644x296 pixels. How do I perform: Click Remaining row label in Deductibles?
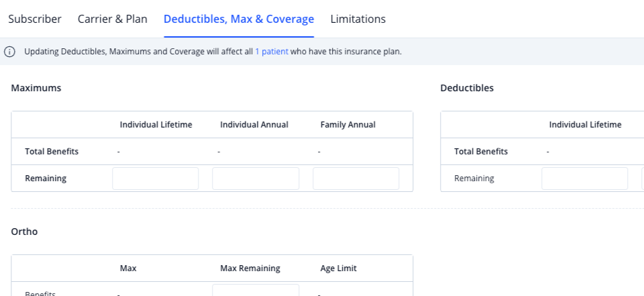coord(474,179)
